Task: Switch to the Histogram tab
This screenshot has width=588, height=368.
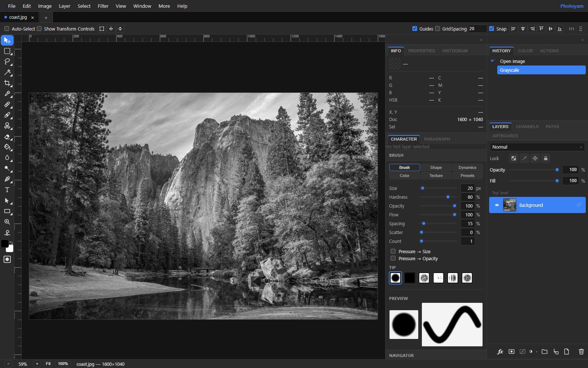Action: tap(455, 51)
